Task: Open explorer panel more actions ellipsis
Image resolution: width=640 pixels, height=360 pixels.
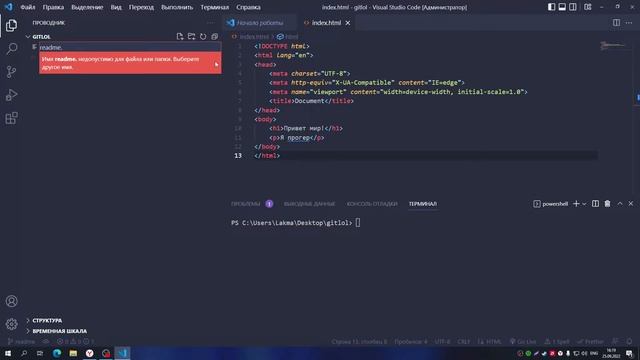Action: (211, 23)
